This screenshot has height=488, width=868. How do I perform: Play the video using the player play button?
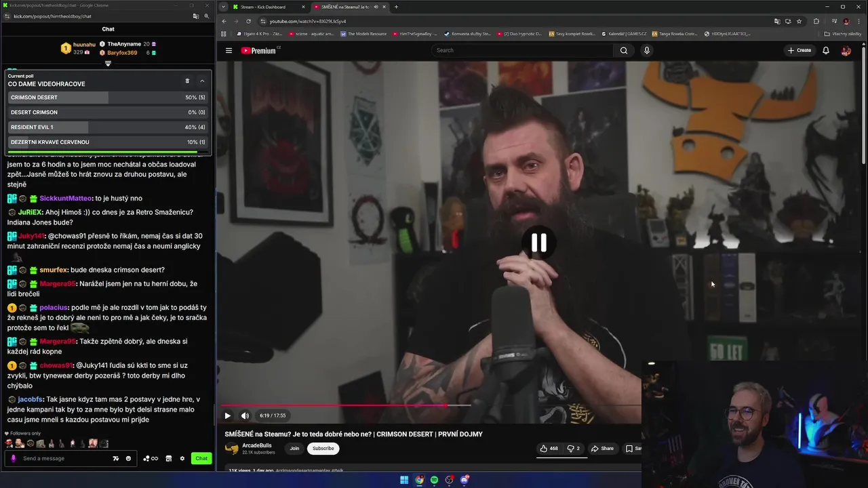[x=228, y=415]
